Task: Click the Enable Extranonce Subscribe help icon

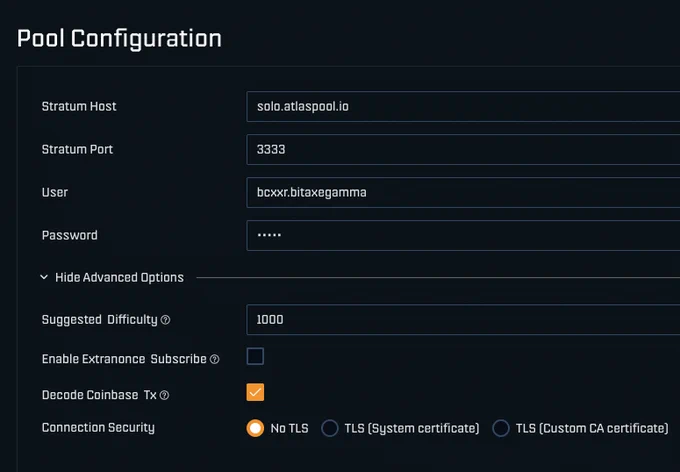Action: point(215,359)
